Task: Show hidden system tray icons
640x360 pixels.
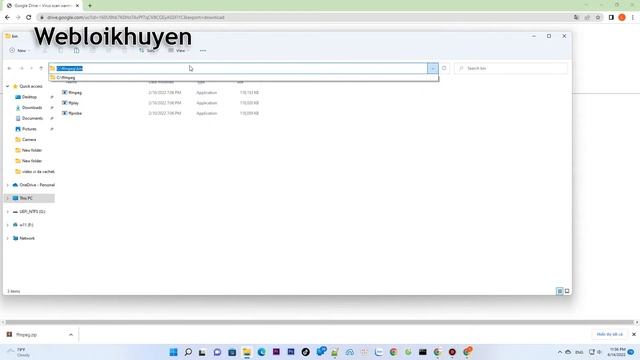Action: (x=560, y=352)
